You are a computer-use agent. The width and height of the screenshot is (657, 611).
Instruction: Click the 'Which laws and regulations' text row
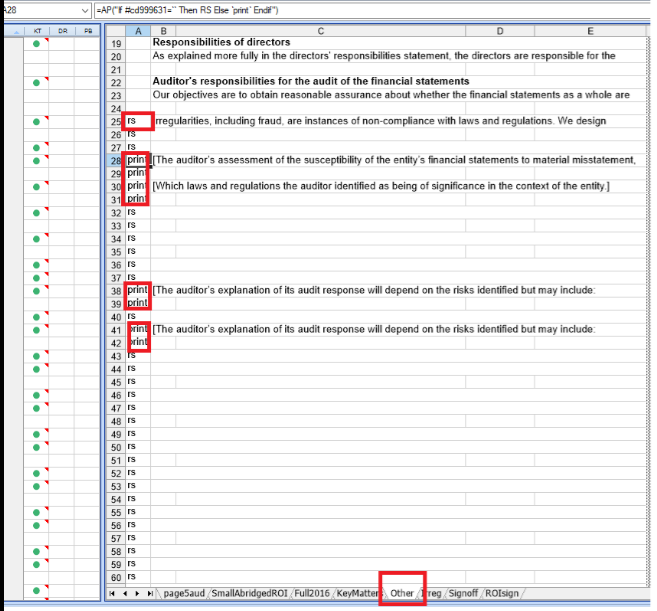(381, 186)
